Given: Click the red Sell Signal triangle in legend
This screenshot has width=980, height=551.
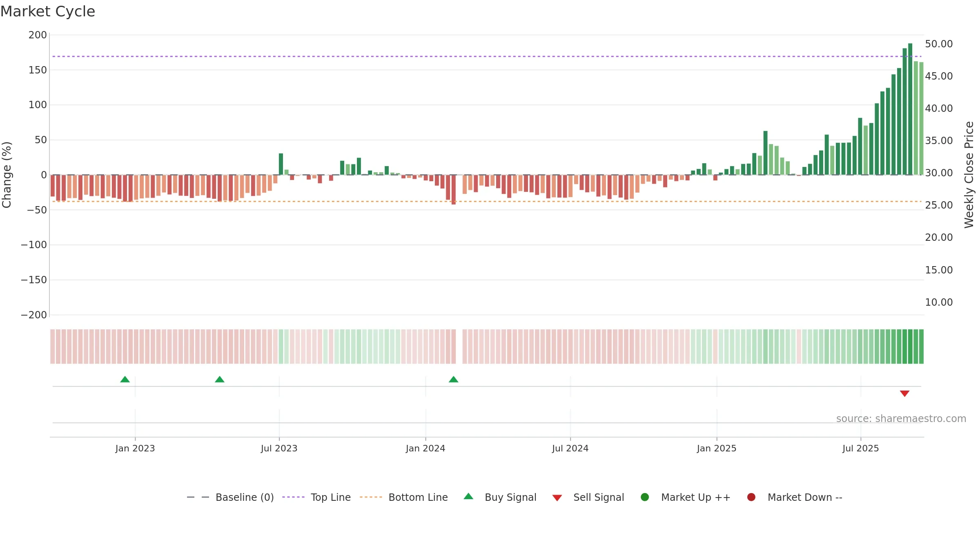Looking at the screenshot, I should click(x=557, y=498).
